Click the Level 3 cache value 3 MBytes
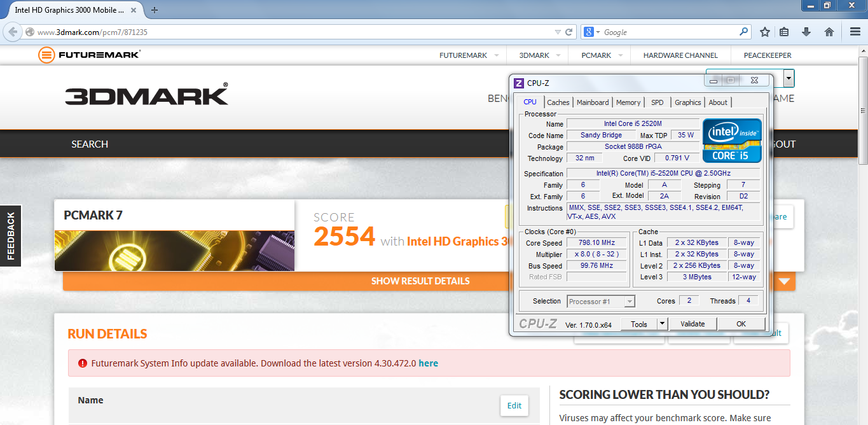 tap(696, 277)
